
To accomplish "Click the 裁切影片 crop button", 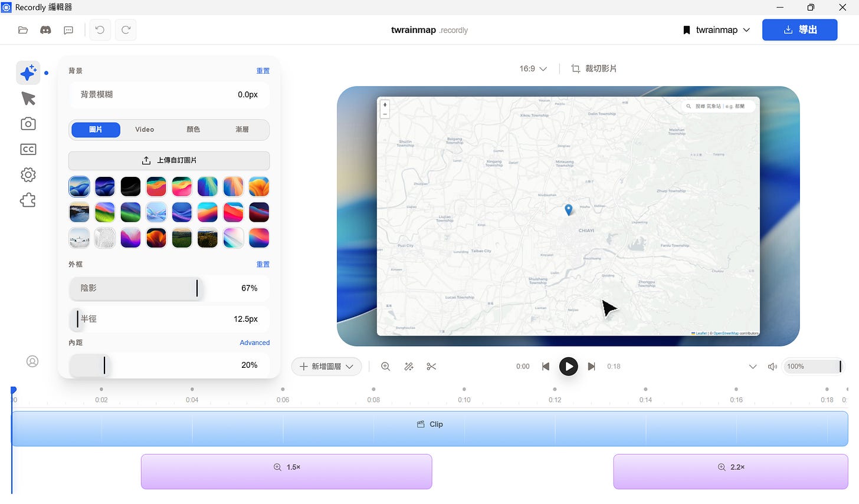I will coord(594,69).
